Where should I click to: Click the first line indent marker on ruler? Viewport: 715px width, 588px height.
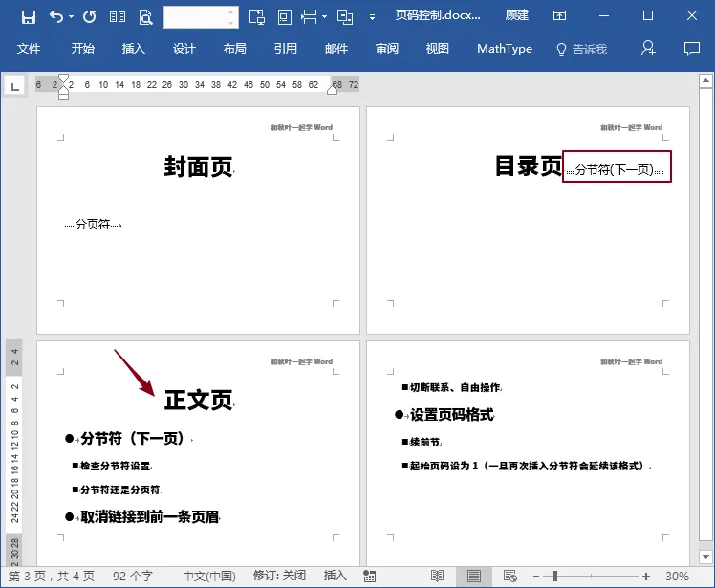[64, 78]
